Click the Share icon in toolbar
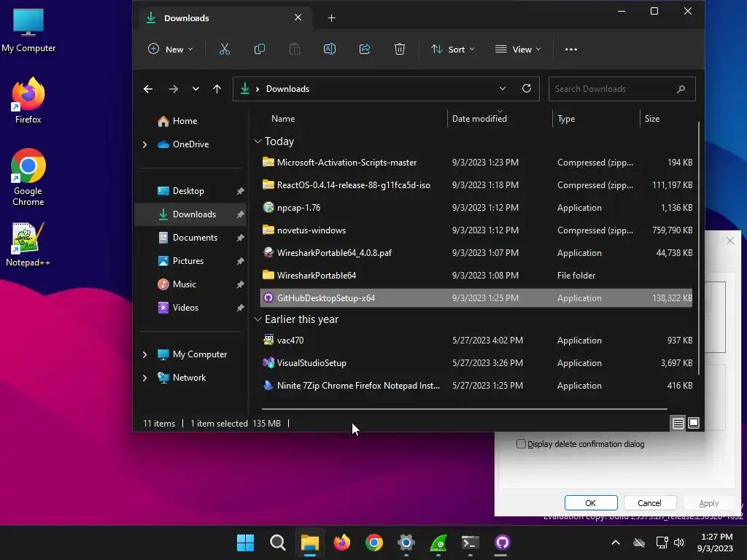The height and width of the screenshot is (560, 747). (365, 49)
